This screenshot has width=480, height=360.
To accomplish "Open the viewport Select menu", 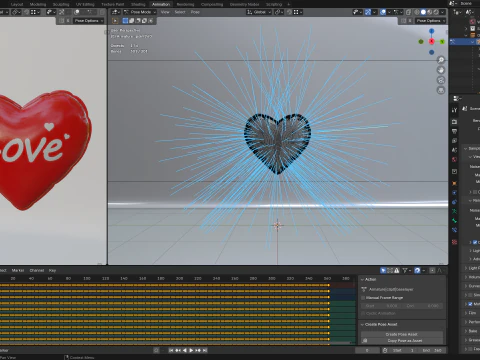I will [x=180, y=12].
